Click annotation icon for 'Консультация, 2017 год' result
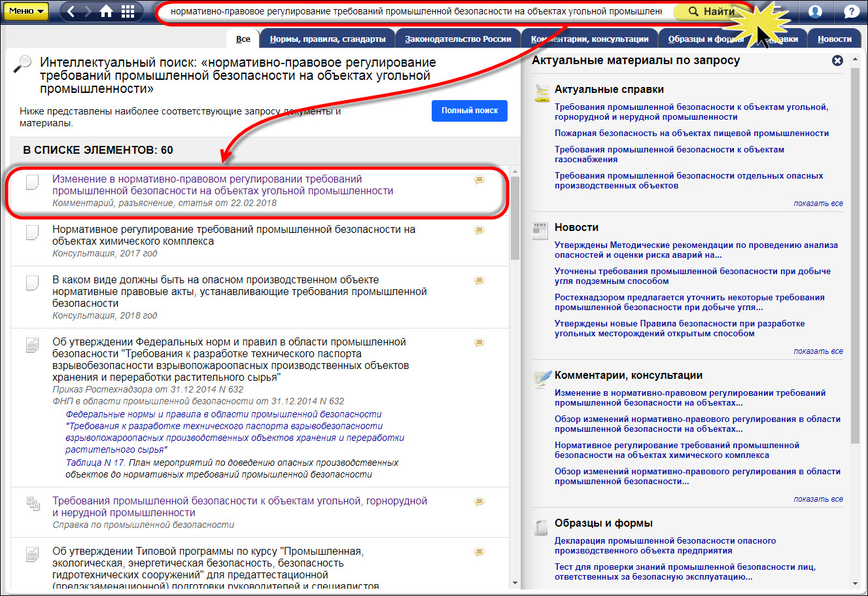Screen dimensions: 868x596 pyautogui.click(x=479, y=230)
